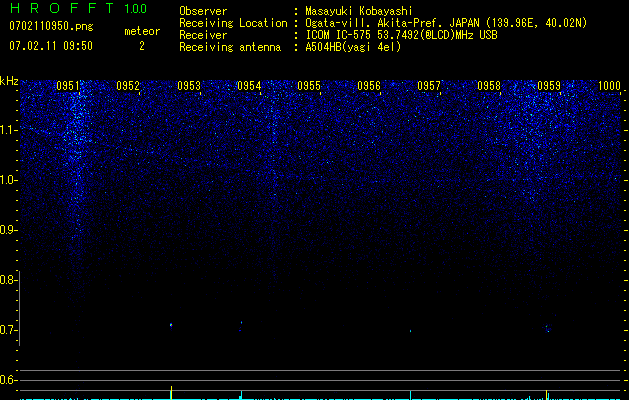This screenshot has width=629, height=400.
Task: Click the Observer label
Action: pyautogui.click(x=203, y=11)
